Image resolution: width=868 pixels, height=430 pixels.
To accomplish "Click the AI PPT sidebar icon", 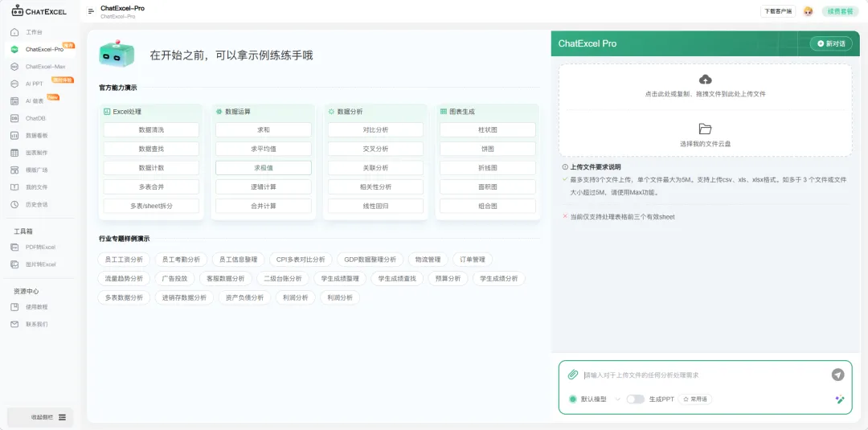I will pyautogui.click(x=15, y=84).
